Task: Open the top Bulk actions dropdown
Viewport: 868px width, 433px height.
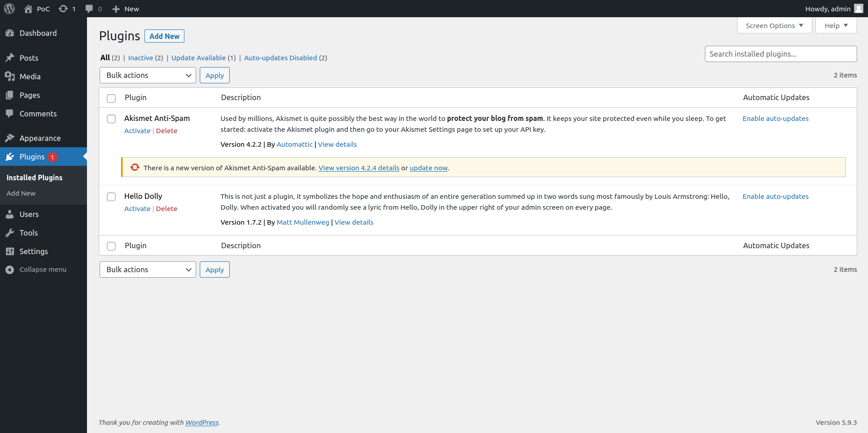Action: 148,75
